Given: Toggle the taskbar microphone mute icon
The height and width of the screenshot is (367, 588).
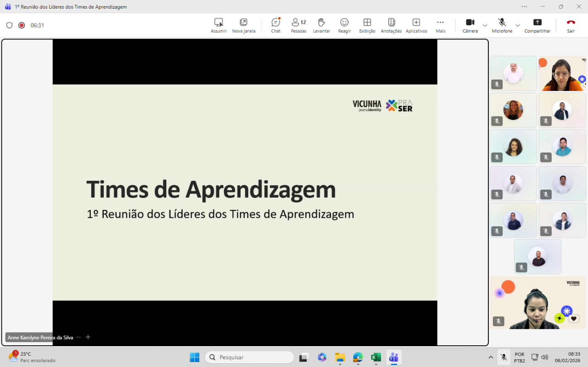Looking at the screenshot, I should (x=503, y=357).
